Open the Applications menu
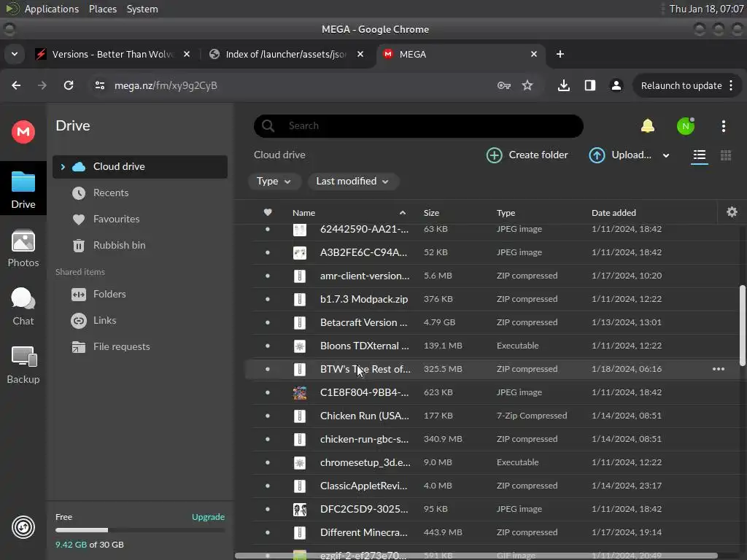This screenshot has height=560, width=747. 52,9
